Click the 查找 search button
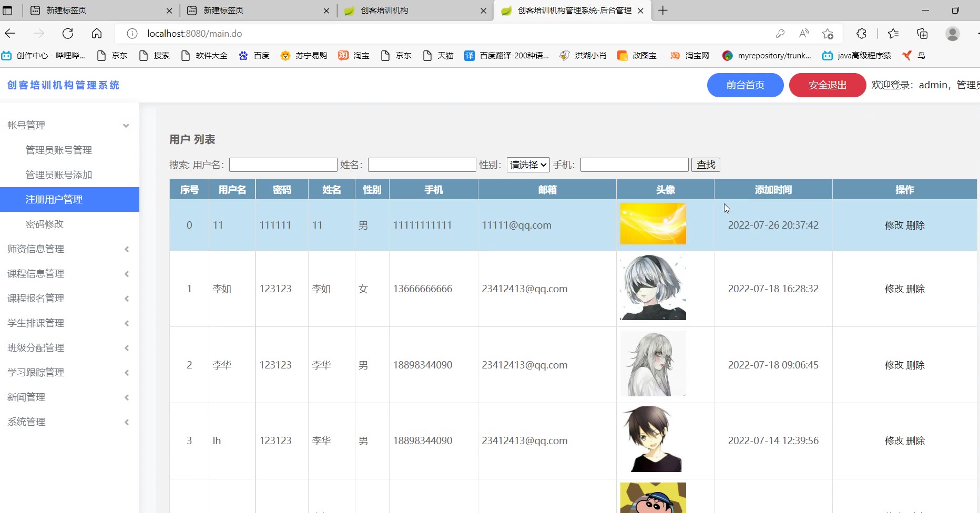The height and width of the screenshot is (513, 980). coord(706,165)
